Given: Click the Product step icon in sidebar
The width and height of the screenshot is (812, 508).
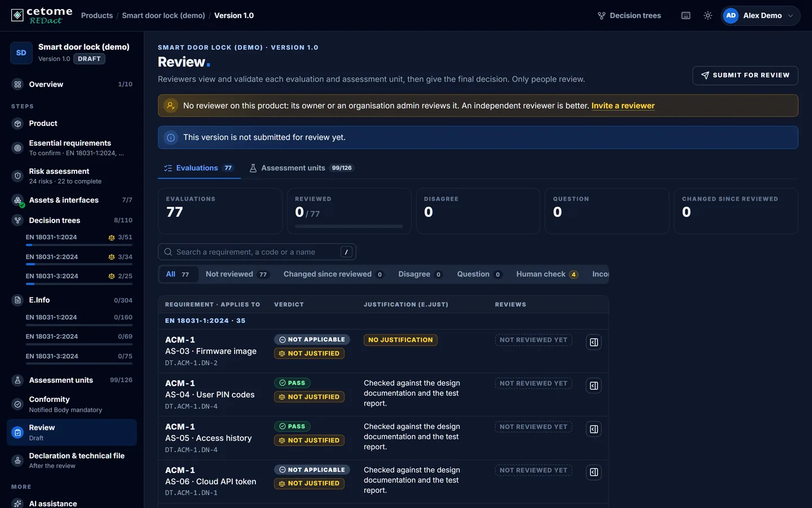Looking at the screenshot, I should pyautogui.click(x=17, y=124).
